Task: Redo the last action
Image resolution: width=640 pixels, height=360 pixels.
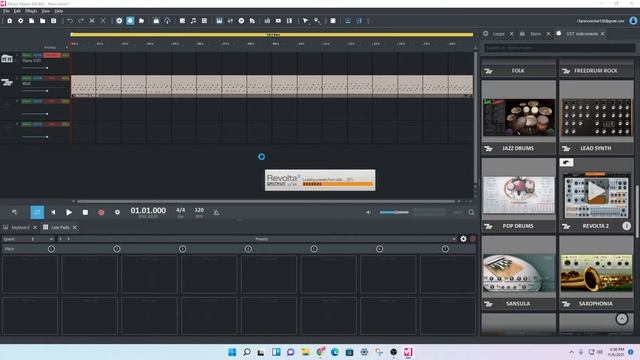Action: (81, 21)
